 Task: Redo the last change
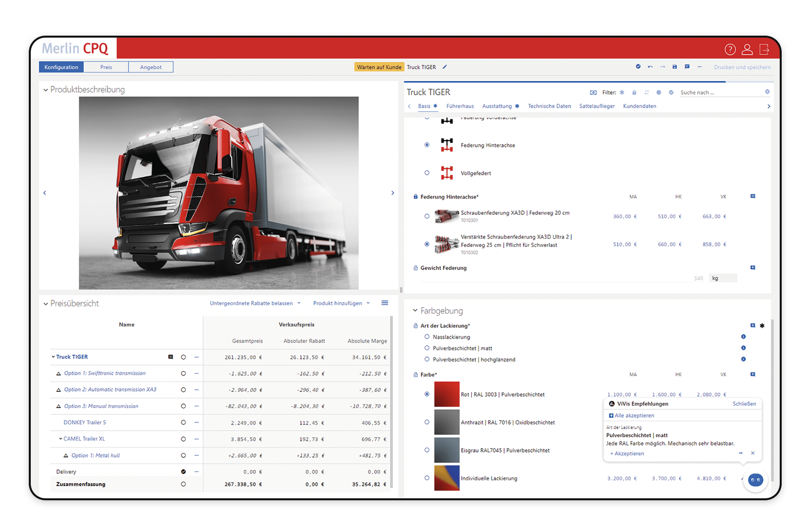tap(663, 67)
